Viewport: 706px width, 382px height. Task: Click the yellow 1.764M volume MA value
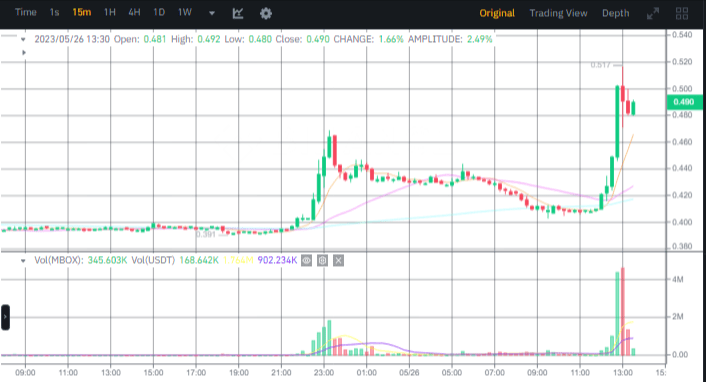238,260
